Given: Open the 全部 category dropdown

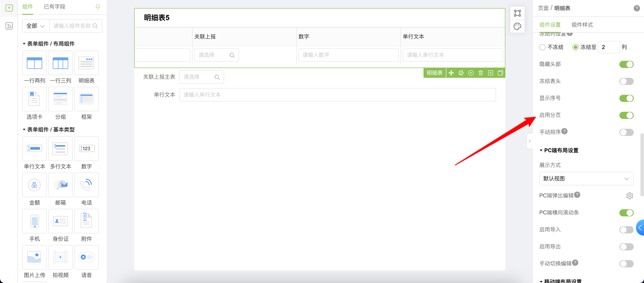Looking at the screenshot, I should [36, 26].
